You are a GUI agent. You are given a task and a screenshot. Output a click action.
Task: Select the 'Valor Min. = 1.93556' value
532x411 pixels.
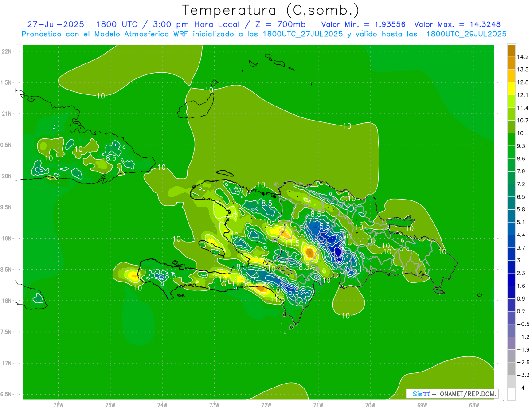tap(363, 24)
